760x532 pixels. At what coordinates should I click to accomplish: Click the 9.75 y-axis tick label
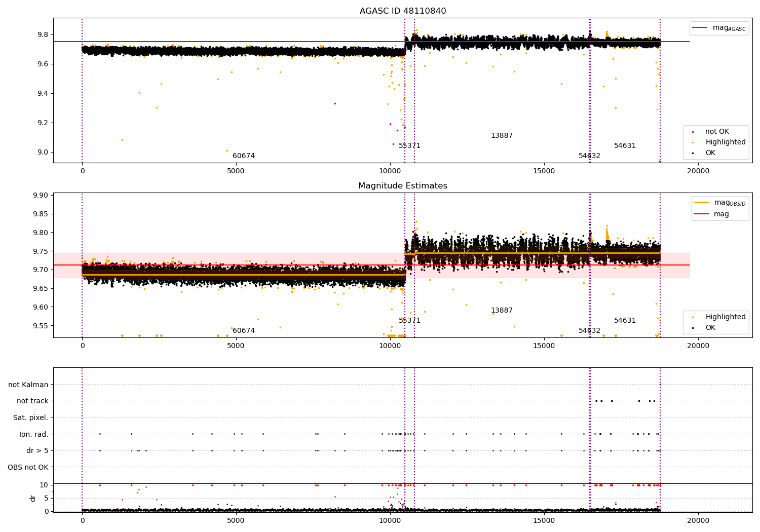[40, 251]
